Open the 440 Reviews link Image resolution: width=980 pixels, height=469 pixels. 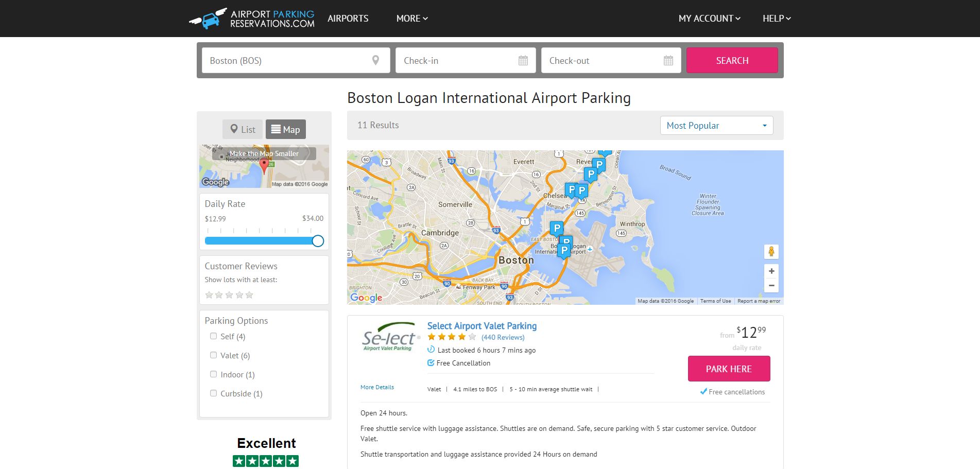(503, 337)
